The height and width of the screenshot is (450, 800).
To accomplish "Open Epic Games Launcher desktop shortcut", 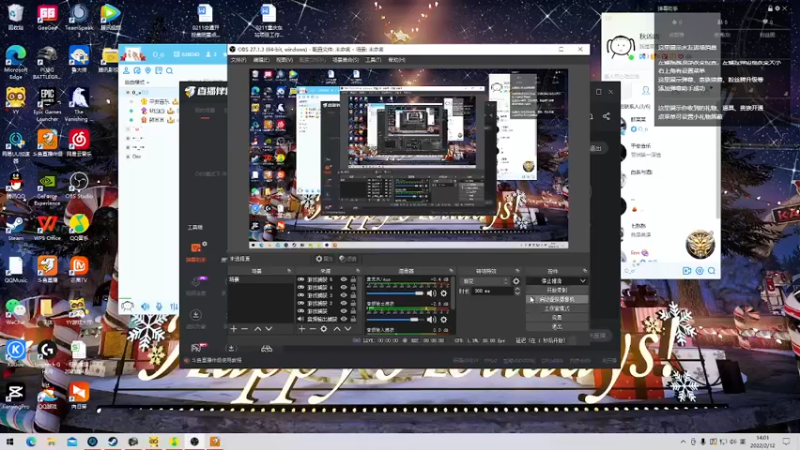I will point(47,104).
